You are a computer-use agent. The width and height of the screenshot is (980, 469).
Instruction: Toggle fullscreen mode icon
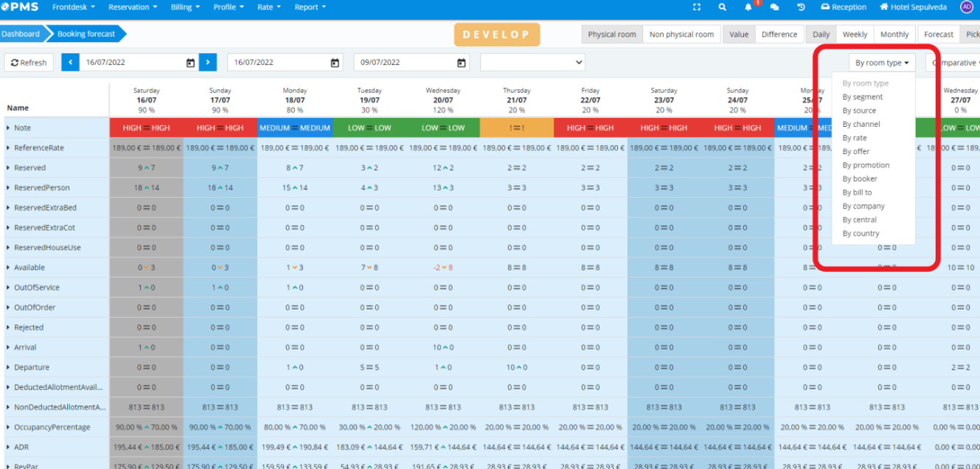point(697,7)
